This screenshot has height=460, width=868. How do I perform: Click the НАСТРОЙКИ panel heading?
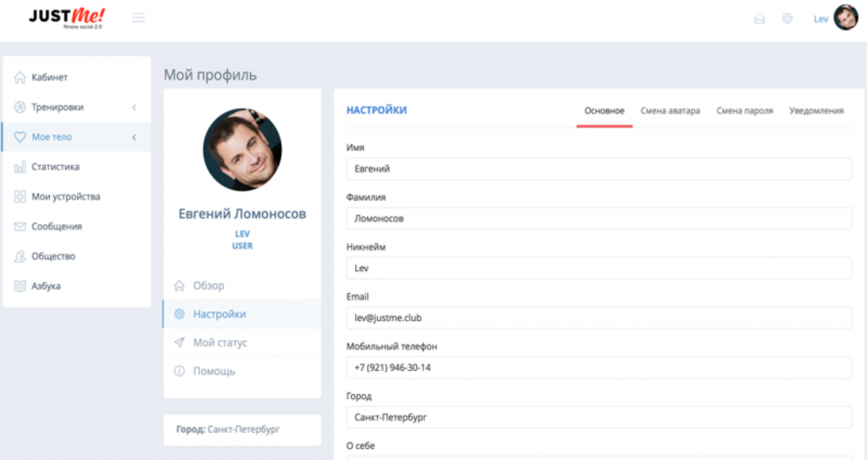(x=376, y=110)
